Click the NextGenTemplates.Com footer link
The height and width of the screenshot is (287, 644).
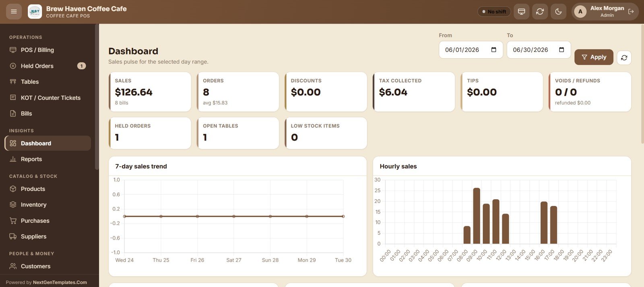click(x=60, y=282)
